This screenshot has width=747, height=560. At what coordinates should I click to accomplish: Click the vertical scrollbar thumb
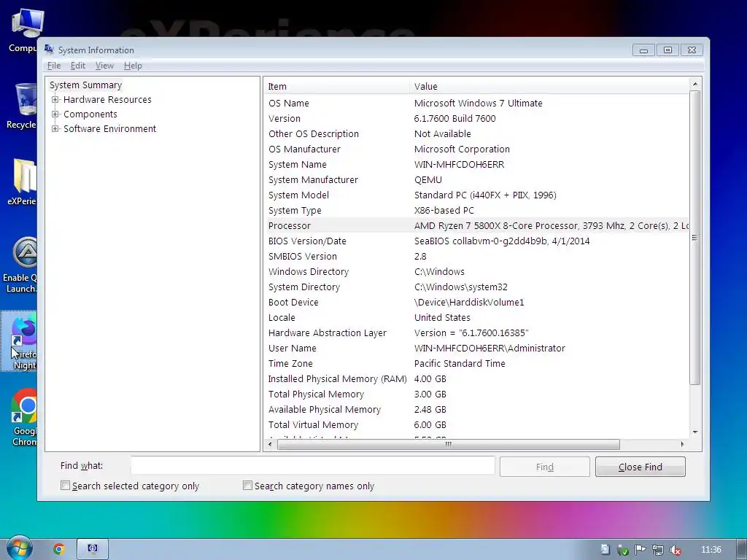click(695, 237)
